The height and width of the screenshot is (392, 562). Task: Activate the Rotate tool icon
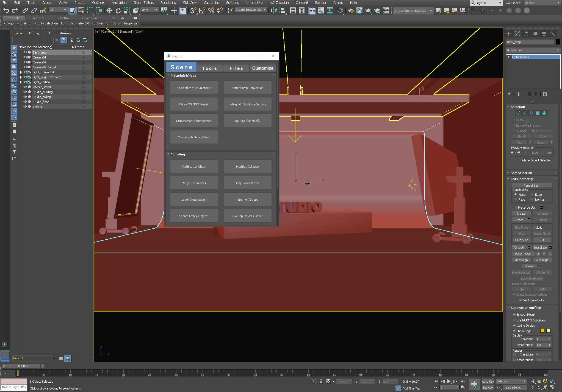tap(118, 10)
